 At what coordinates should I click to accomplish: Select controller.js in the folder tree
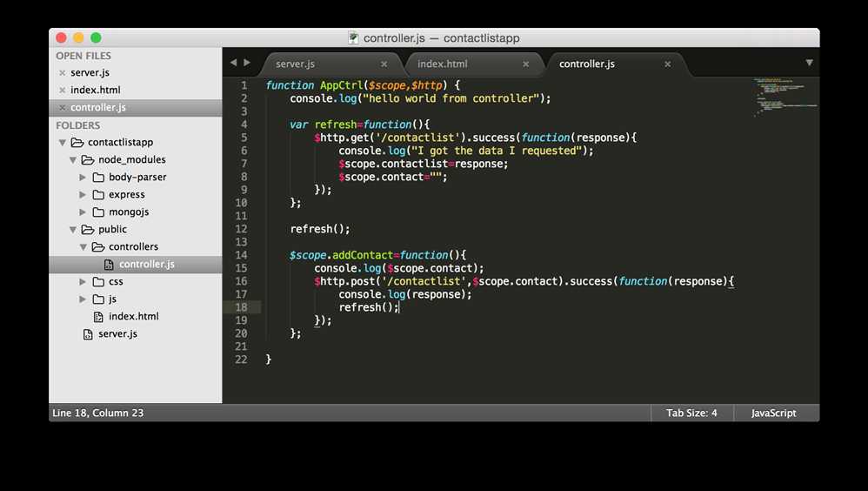point(147,265)
